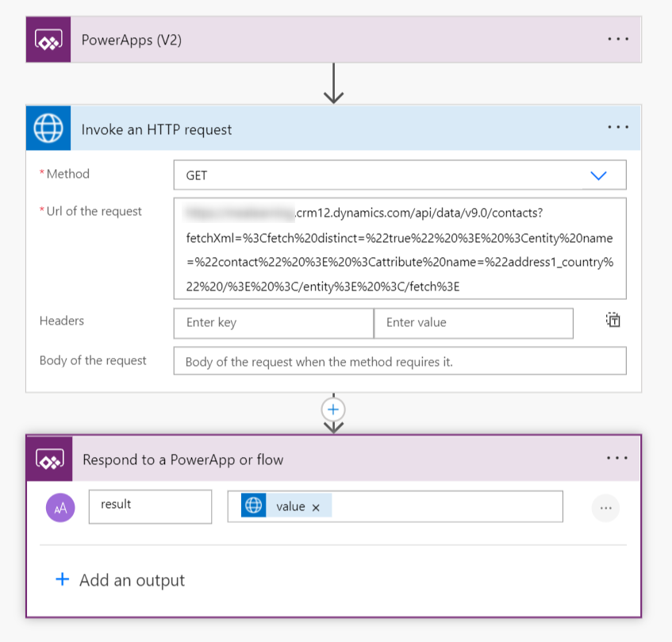The height and width of the screenshot is (642, 672).
Task: Click the Respond to a PowerApp card icon
Action: point(49,459)
